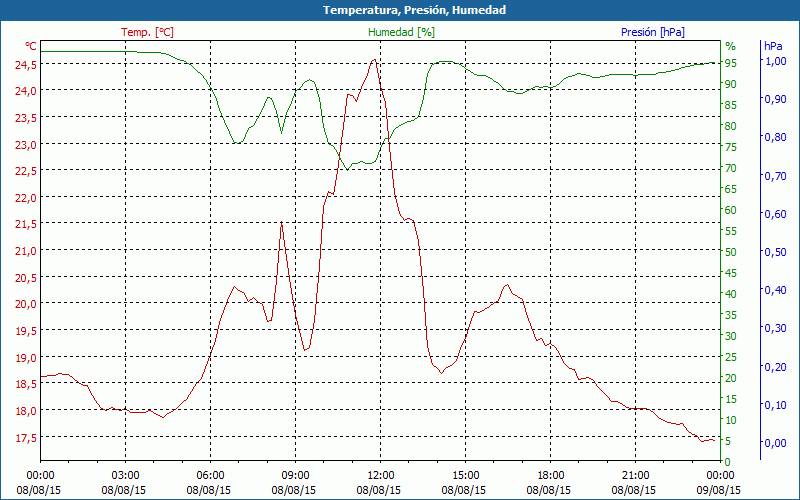The height and width of the screenshot is (500, 800).
Task: Click the green '70' humidity axis value
Action: pyautogui.click(x=731, y=168)
